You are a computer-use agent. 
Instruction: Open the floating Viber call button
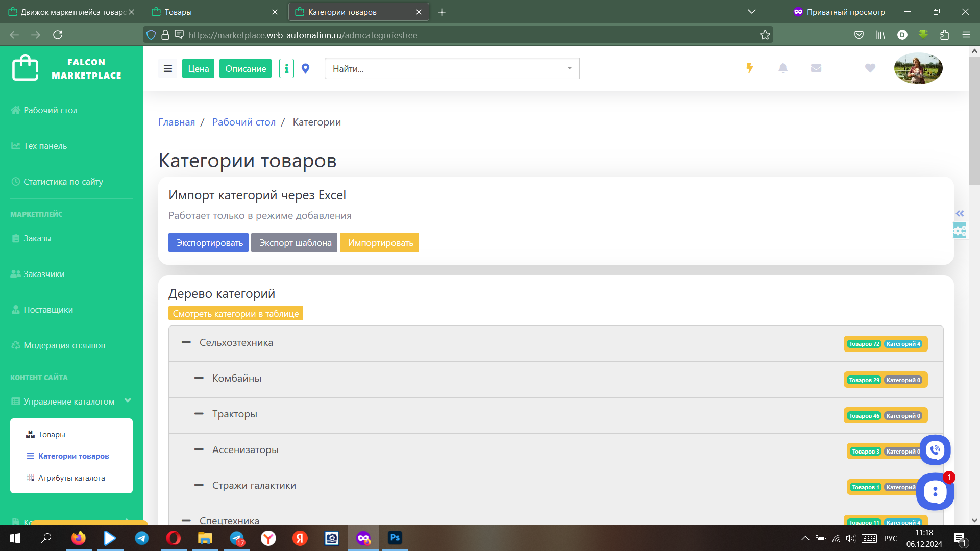click(935, 450)
